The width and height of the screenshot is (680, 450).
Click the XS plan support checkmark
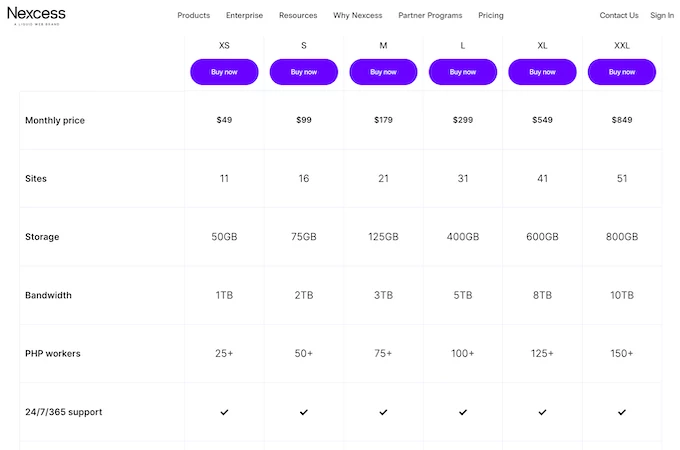coord(224,412)
